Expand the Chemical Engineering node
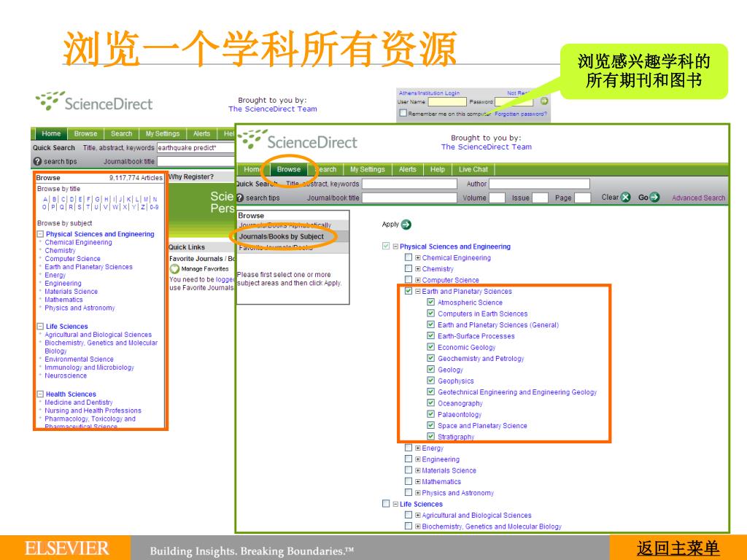This screenshot has width=747, height=560. [x=418, y=257]
